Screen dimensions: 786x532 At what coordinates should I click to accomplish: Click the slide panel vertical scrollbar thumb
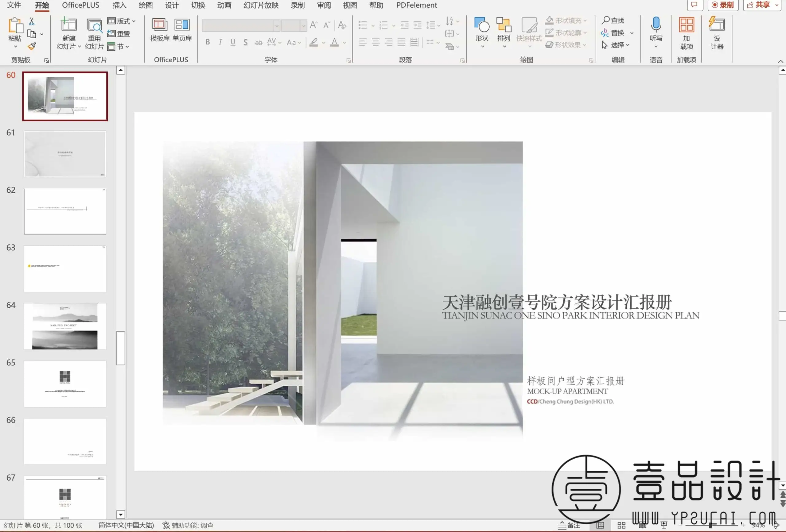click(121, 348)
